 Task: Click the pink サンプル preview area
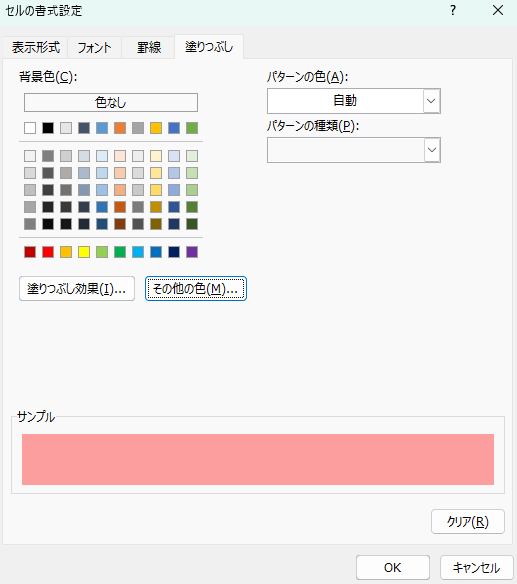(x=258, y=459)
